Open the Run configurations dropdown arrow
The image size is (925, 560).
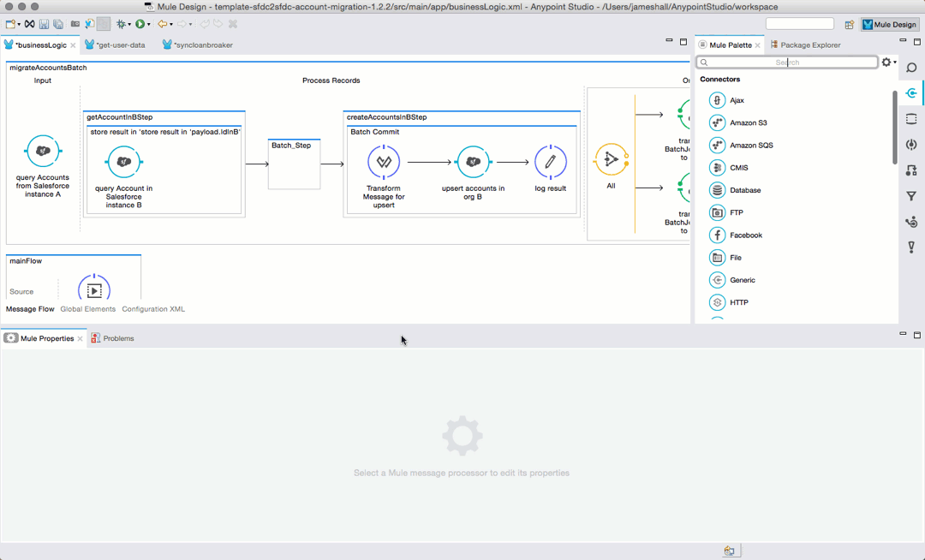[x=149, y=25]
